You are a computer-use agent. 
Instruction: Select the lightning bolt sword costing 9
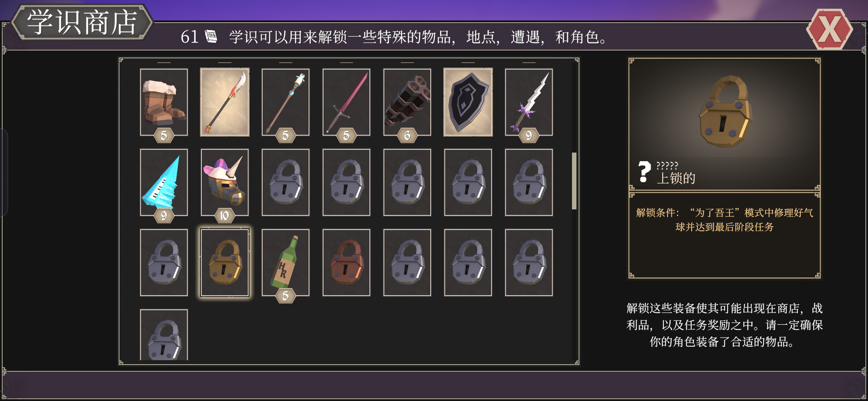pyautogui.click(x=529, y=102)
